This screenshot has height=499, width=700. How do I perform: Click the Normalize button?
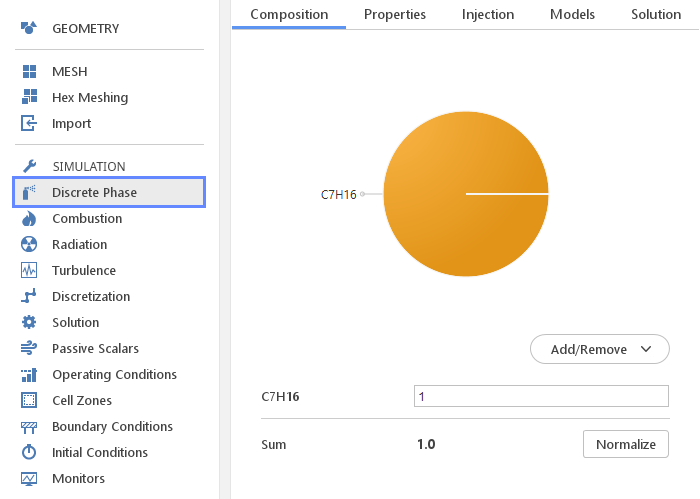coord(625,444)
